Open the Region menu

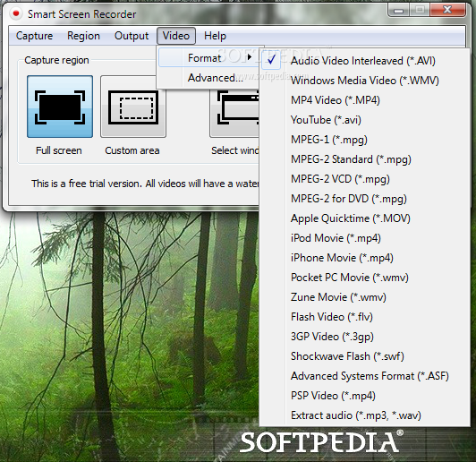pyautogui.click(x=83, y=36)
